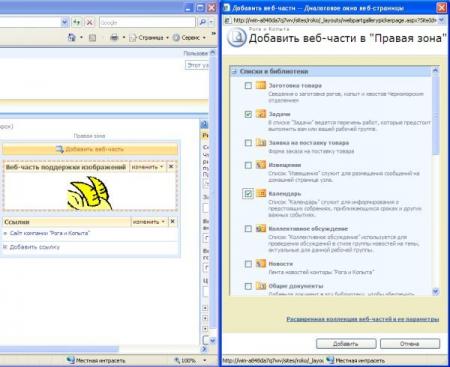Click the red stop loading icon

[89, 22]
